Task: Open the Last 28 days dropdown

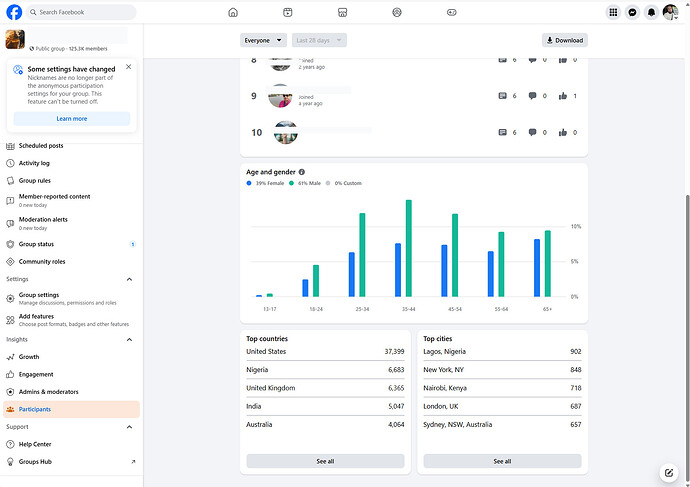Action: point(319,40)
